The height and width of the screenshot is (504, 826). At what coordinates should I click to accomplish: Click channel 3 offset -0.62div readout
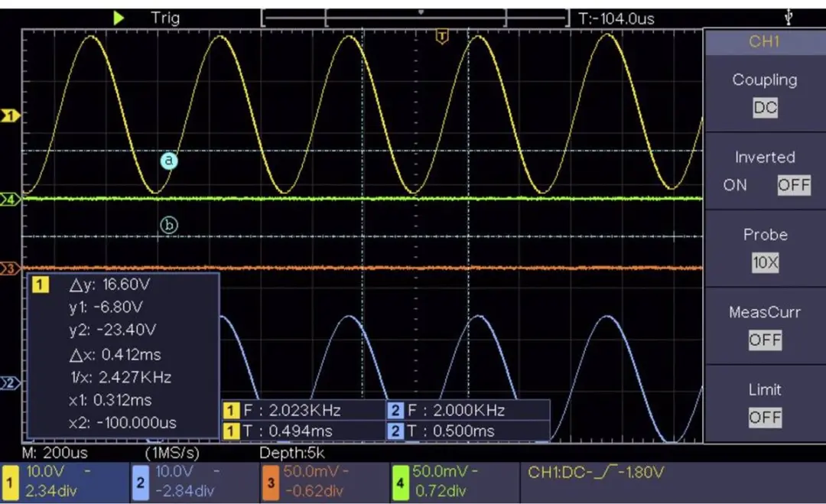tap(314, 491)
